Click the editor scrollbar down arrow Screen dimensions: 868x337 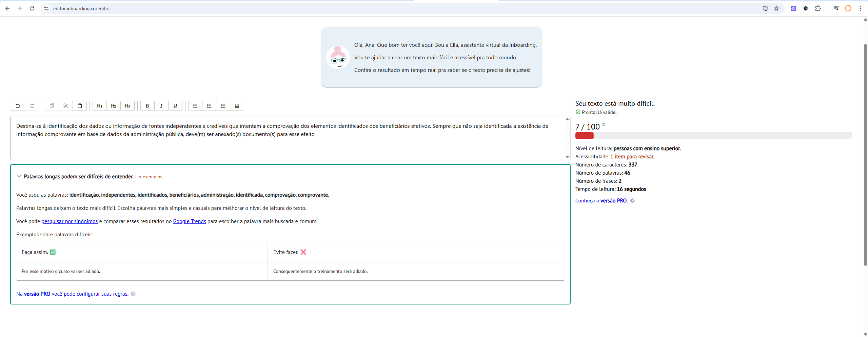[x=567, y=157]
